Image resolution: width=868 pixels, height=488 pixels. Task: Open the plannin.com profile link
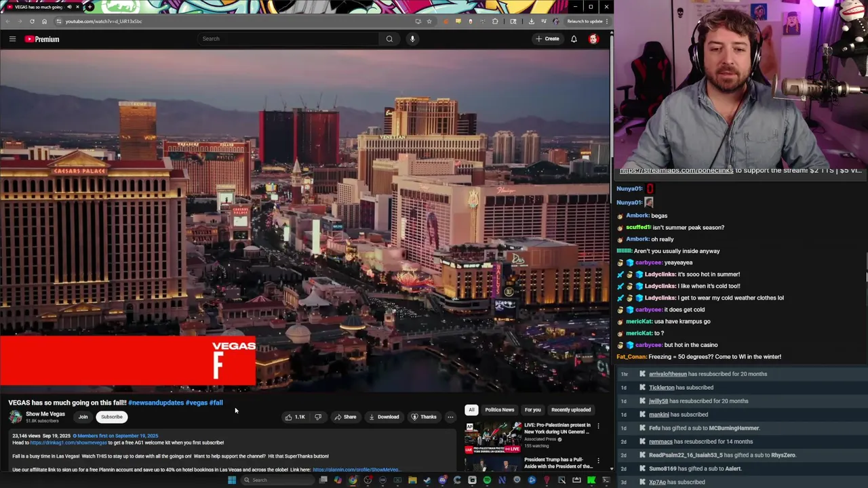tap(356, 470)
